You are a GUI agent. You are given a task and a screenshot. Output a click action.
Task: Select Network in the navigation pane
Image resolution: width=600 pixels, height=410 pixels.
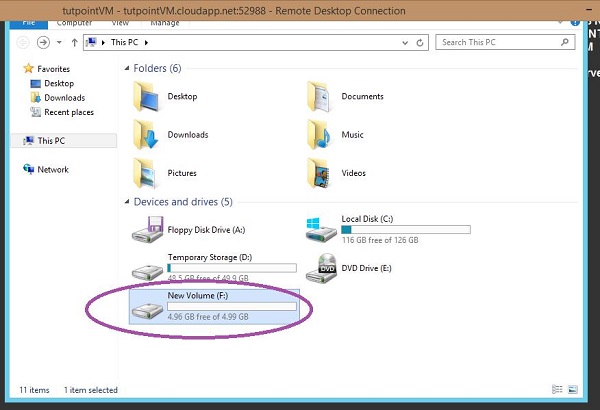(52, 170)
